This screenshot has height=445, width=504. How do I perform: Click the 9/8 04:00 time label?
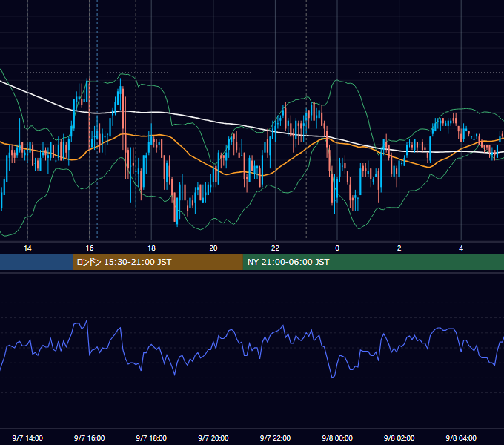[x=461, y=438]
